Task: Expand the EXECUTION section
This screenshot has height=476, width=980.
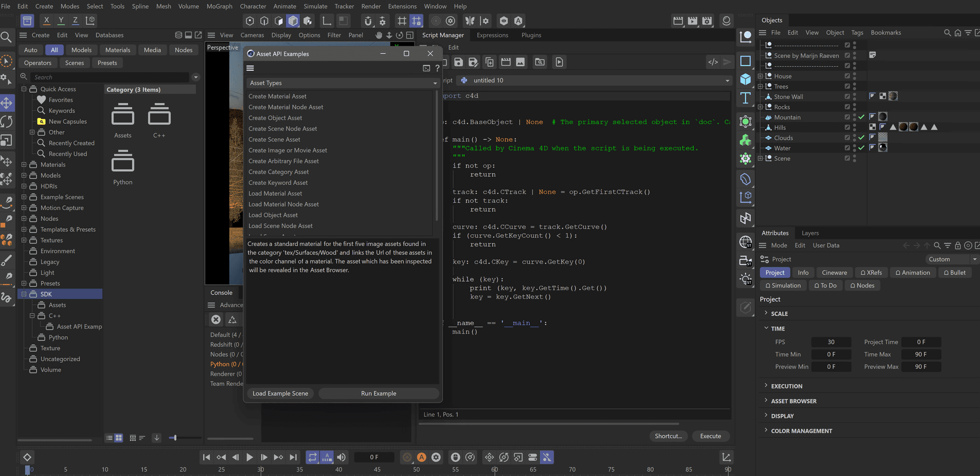Action: tap(766, 386)
